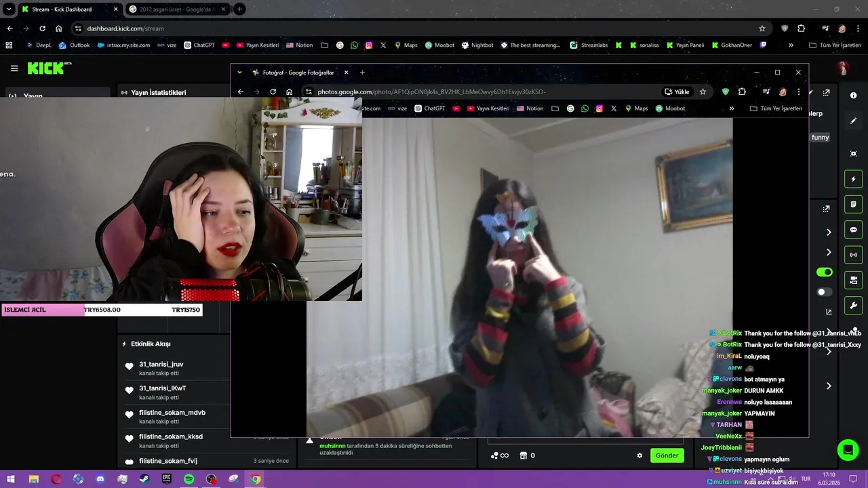Click the Windows Start button
The width and height of the screenshot is (868, 488).
click(11, 479)
